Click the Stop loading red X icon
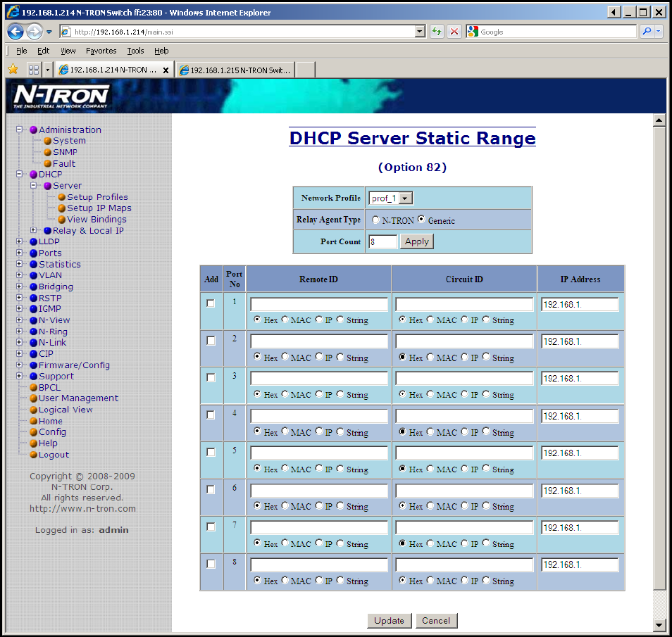Screen dimensions: 672x637 tap(454, 32)
